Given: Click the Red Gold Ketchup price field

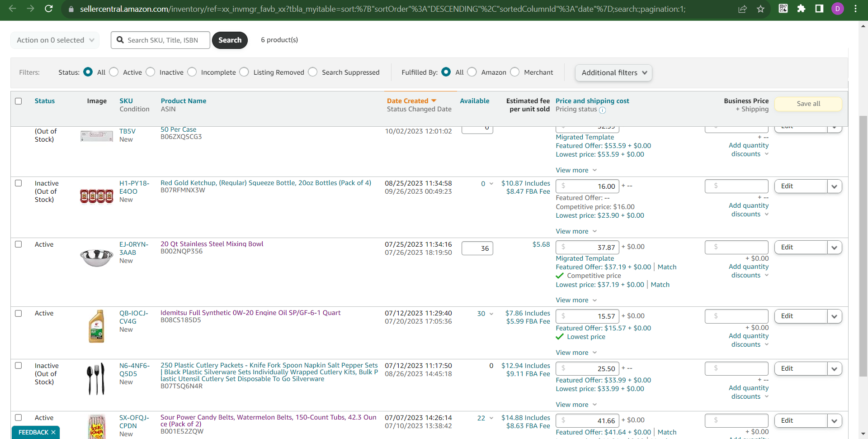Looking at the screenshot, I should point(588,186).
